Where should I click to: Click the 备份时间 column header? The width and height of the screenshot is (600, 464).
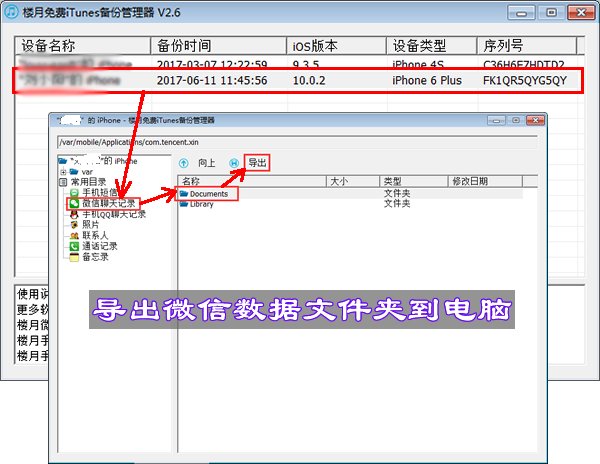[x=218, y=46]
